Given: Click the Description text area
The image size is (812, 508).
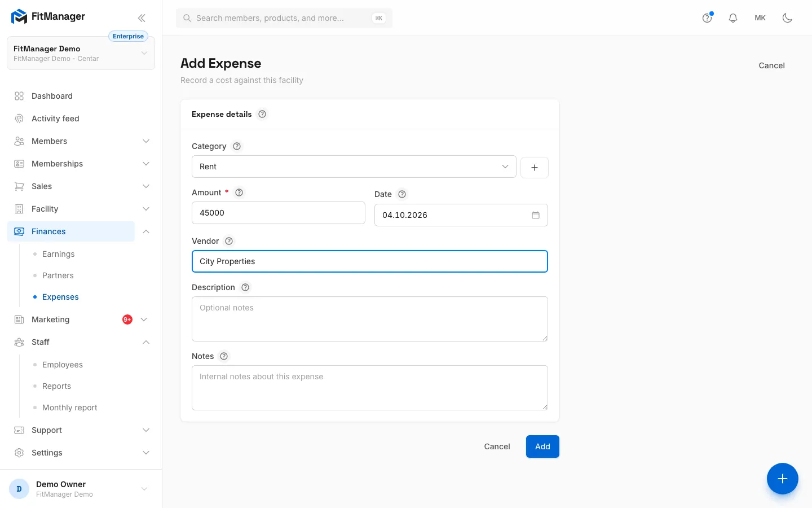Looking at the screenshot, I should point(370,319).
